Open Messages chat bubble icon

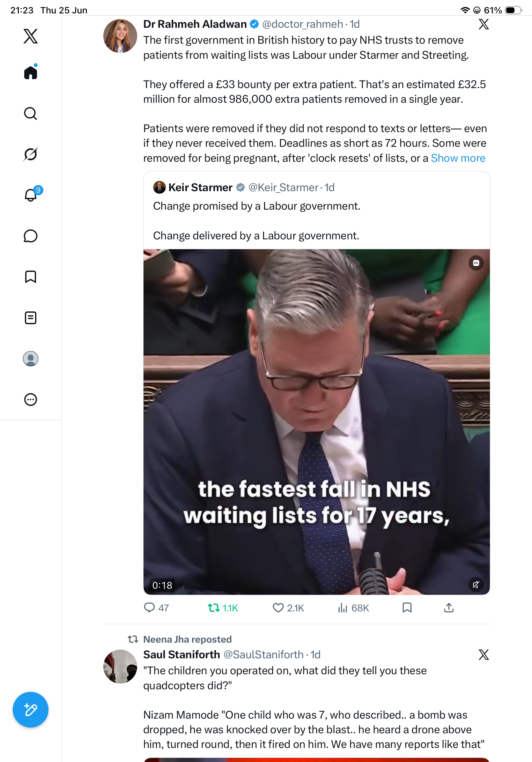click(x=31, y=236)
